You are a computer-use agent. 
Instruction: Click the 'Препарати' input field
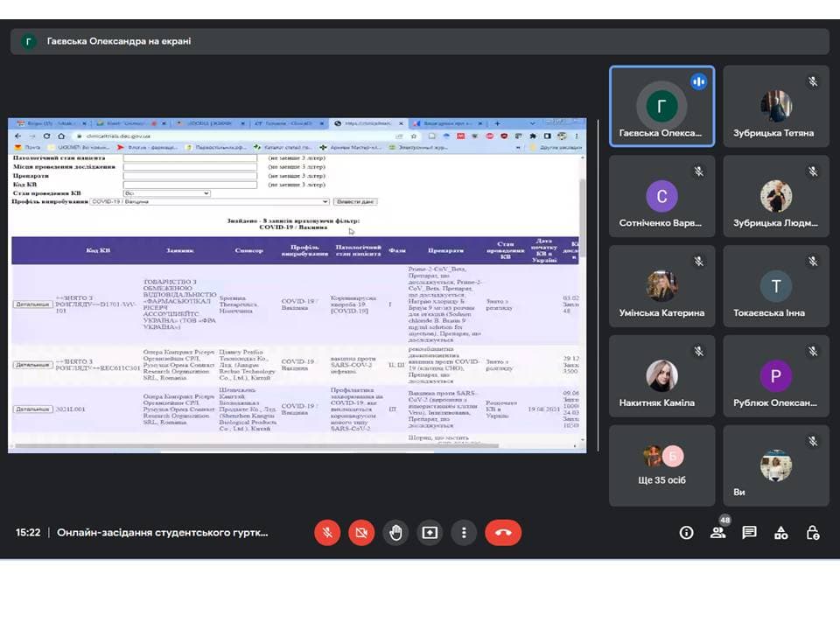point(190,176)
